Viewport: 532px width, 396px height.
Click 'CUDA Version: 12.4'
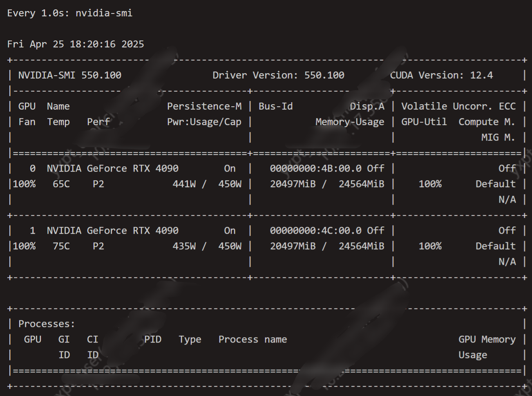pos(441,75)
